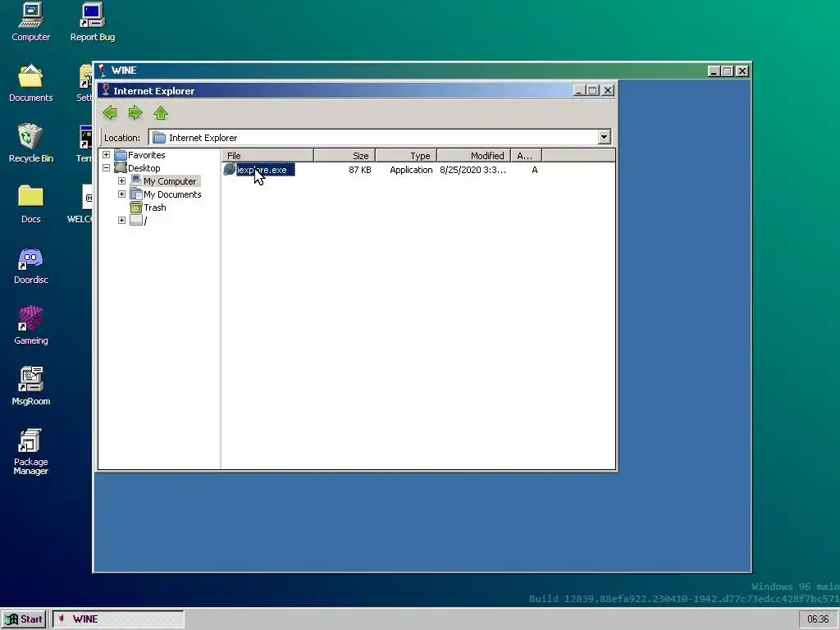Launch the Doordisc desktop shortcut
Viewport: 840px width, 630px height.
point(30,265)
